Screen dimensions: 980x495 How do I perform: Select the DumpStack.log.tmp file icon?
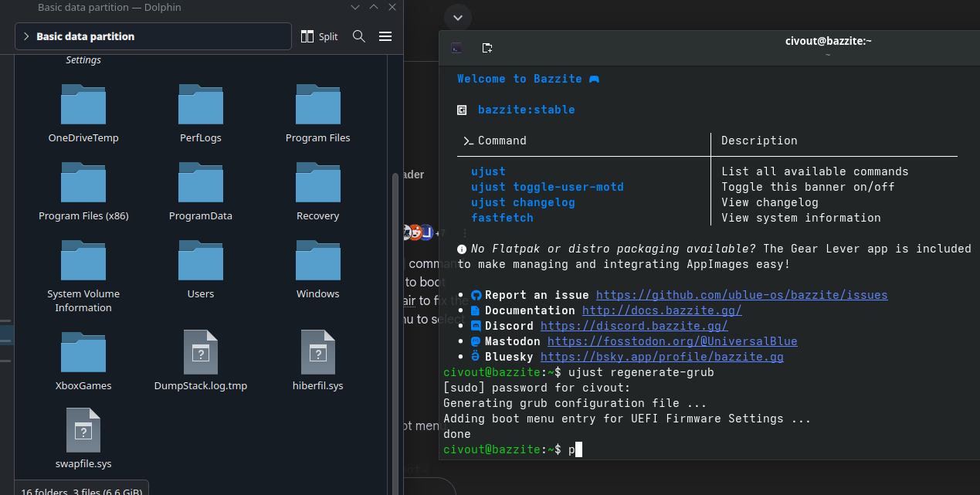pos(201,352)
